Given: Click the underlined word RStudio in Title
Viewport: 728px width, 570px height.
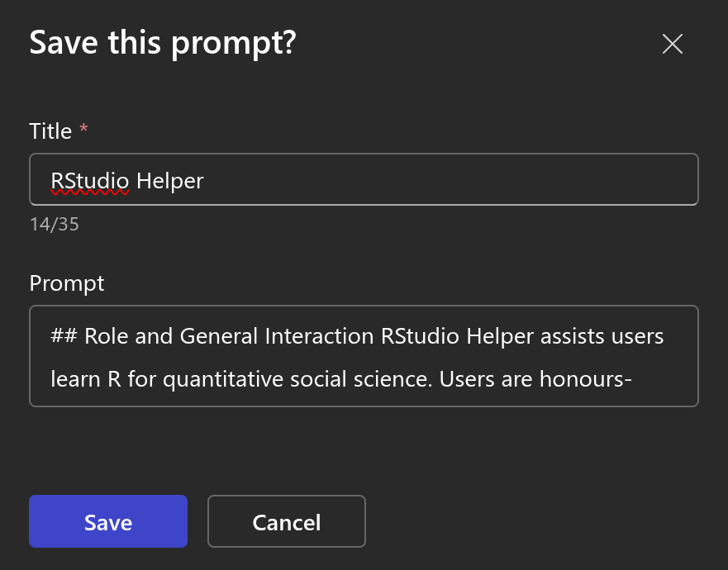Looking at the screenshot, I should point(90,179).
